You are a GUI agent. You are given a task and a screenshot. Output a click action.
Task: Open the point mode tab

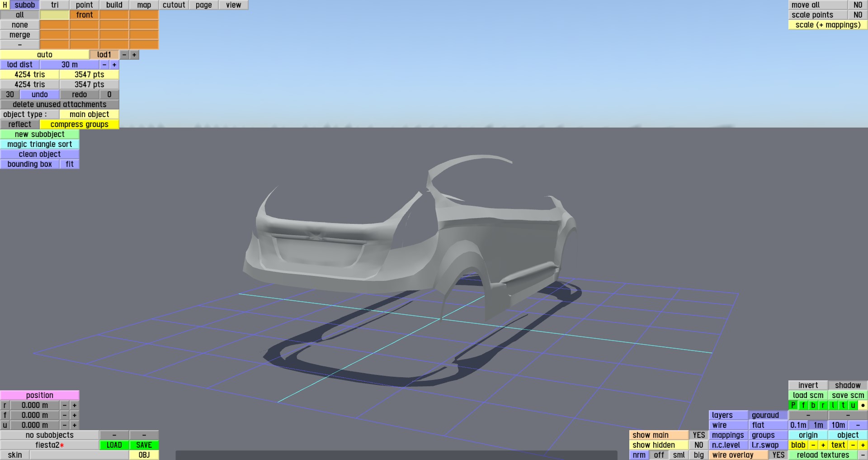(85, 5)
